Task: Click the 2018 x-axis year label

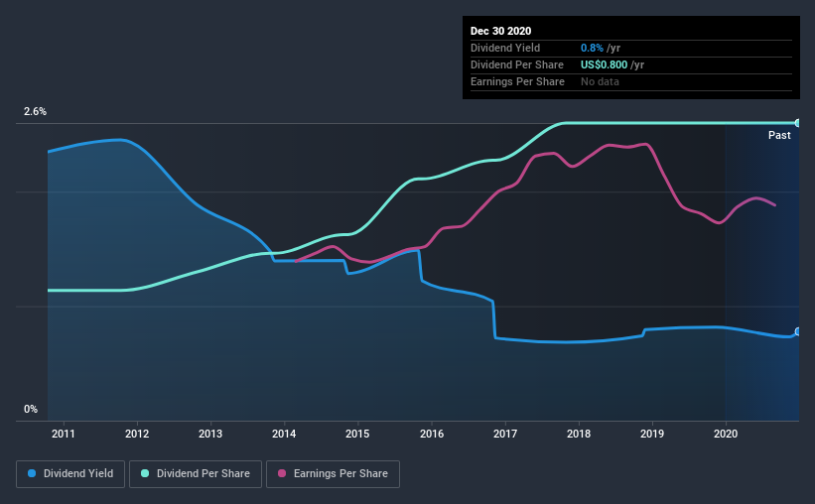Action: [x=579, y=434]
